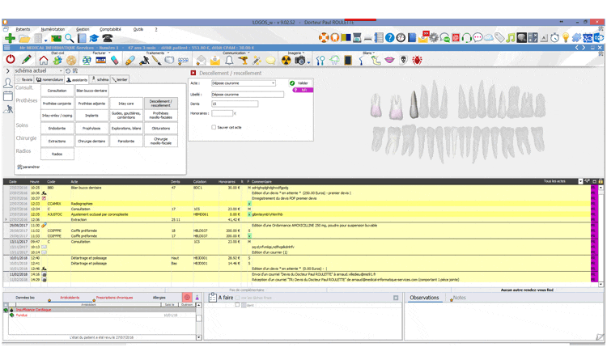Tick the checkbox in the 'A faire' list

pyautogui.click(x=237, y=305)
